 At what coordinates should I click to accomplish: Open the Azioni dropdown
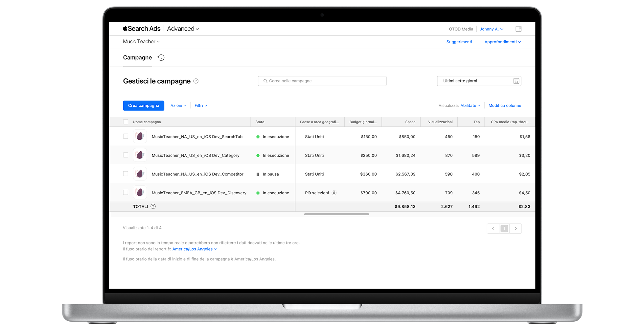pos(178,105)
